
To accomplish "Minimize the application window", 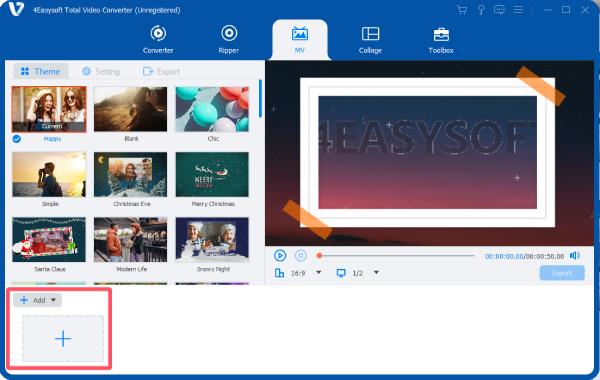I will click(x=548, y=10).
